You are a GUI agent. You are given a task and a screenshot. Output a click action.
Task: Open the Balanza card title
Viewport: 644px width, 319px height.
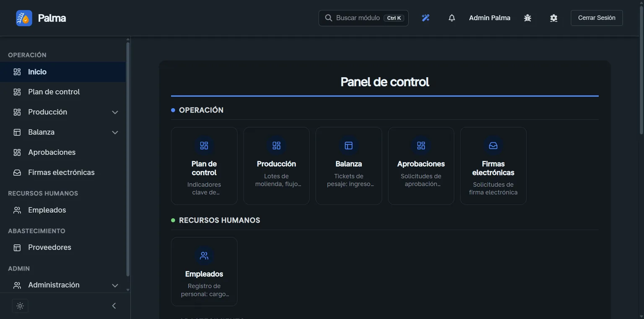348,164
